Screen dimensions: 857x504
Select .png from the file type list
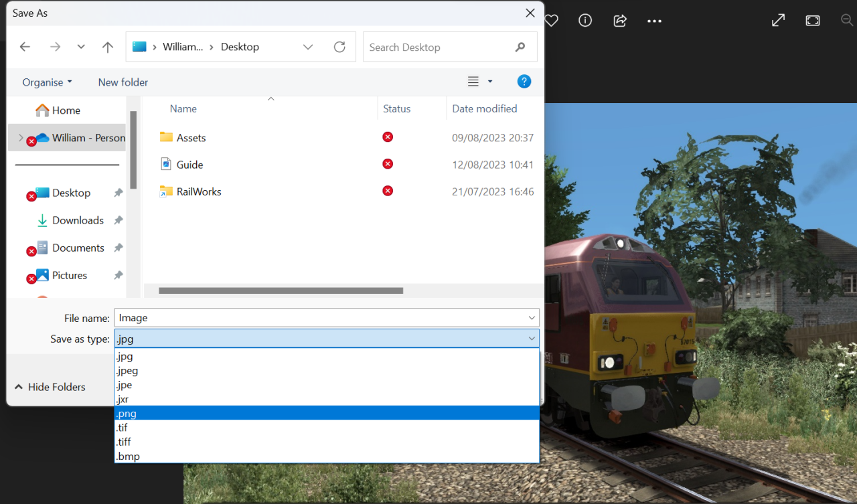327,414
